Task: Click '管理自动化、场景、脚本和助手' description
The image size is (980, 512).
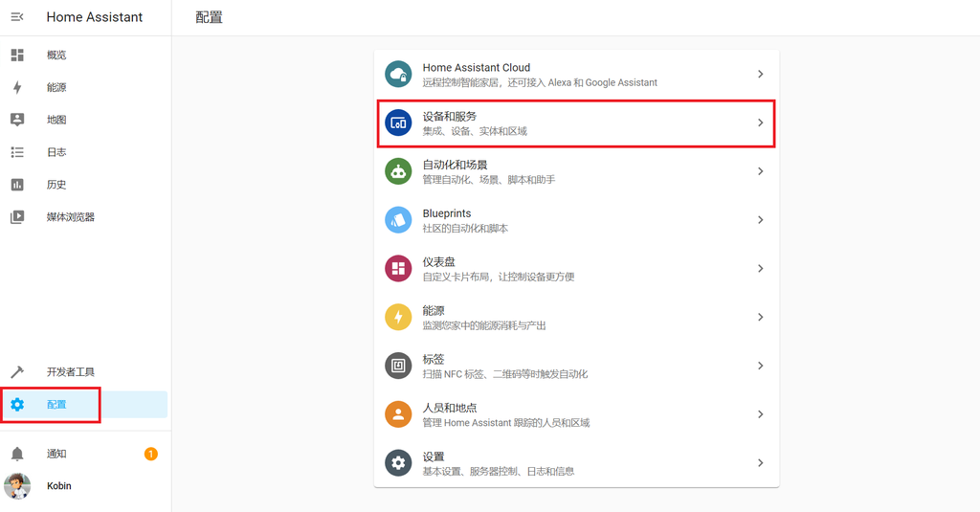Action: pos(489,180)
